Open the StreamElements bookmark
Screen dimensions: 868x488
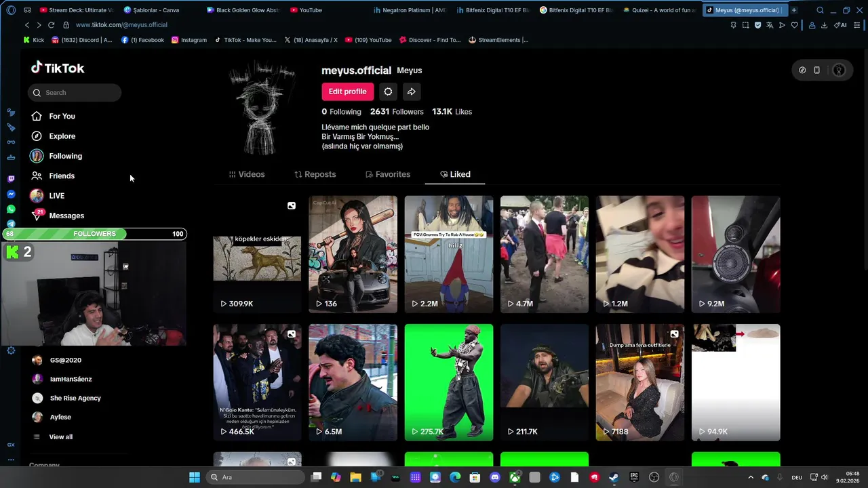498,40
